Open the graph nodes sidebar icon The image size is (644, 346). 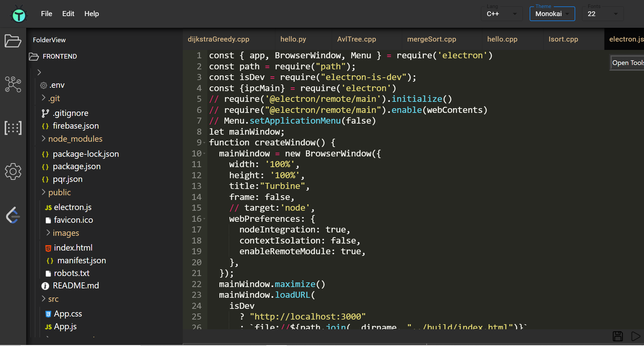coord(13,84)
